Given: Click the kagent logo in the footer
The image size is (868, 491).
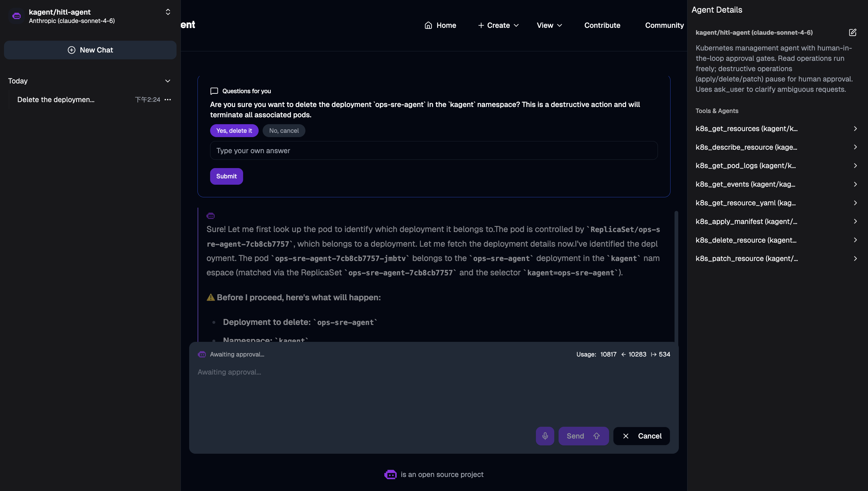Looking at the screenshot, I should tap(390, 474).
